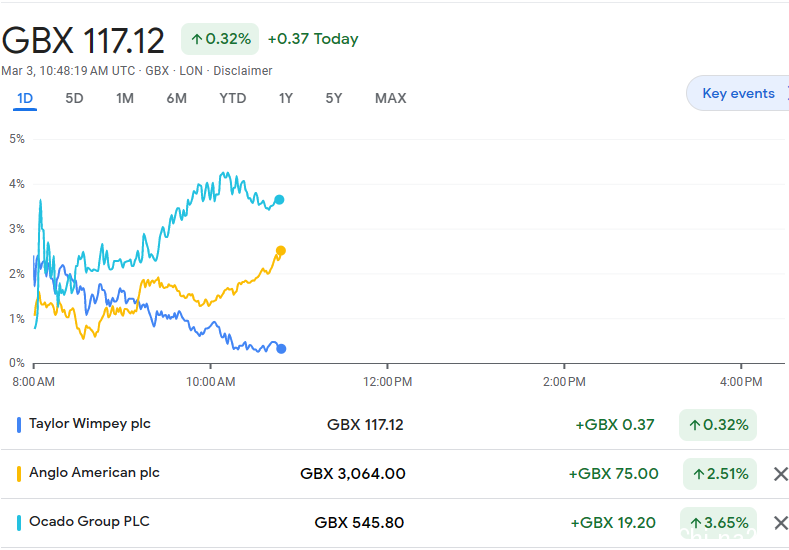Switch to the 6M time range
Screen dimensions: 789x550
177,98
